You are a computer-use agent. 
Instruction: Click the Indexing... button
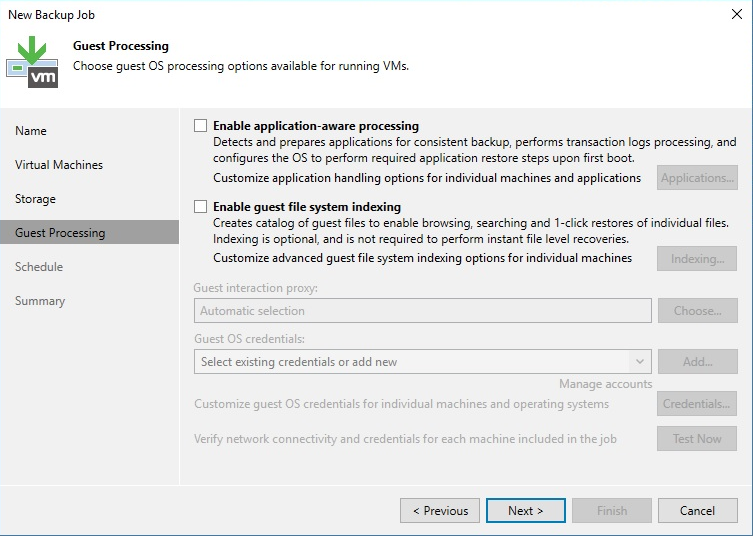point(697,259)
